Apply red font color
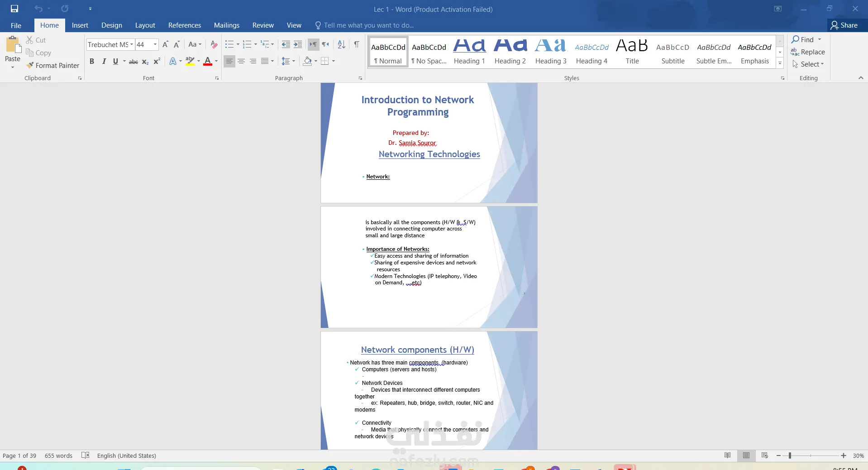Viewport: 868px width, 470px height. click(208, 61)
